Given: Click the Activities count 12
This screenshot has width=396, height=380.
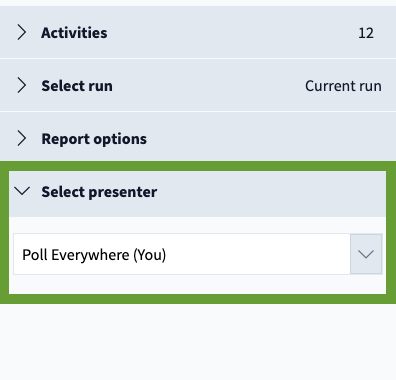Looking at the screenshot, I should point(366,33).
